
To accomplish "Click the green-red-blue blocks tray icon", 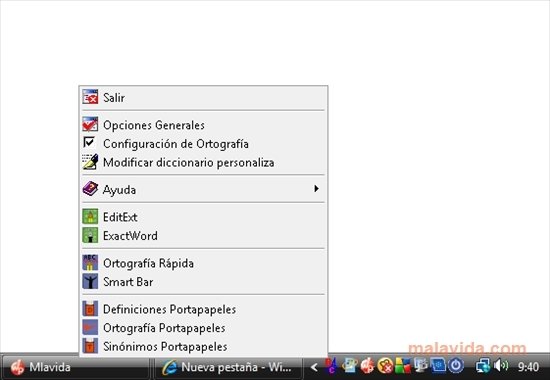I will click(x=403, y=366).
